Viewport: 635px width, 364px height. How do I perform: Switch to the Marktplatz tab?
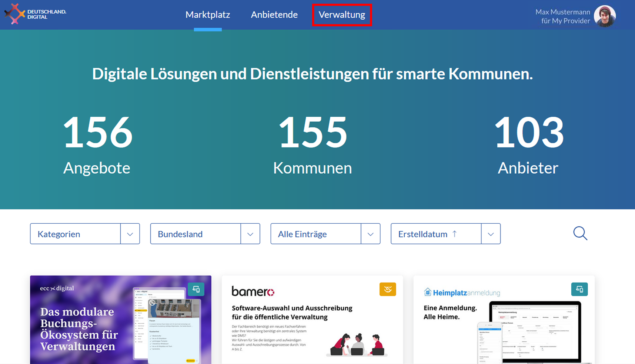(x=208, y=15)
